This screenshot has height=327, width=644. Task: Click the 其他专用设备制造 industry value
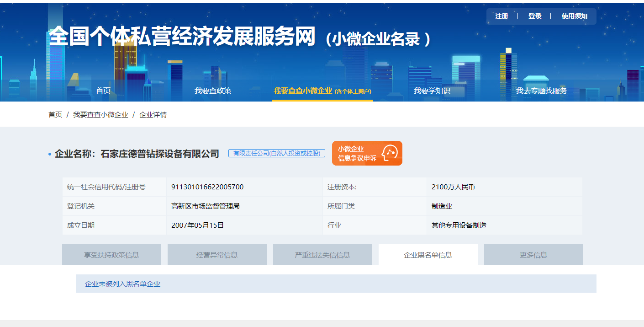(459, 225)
